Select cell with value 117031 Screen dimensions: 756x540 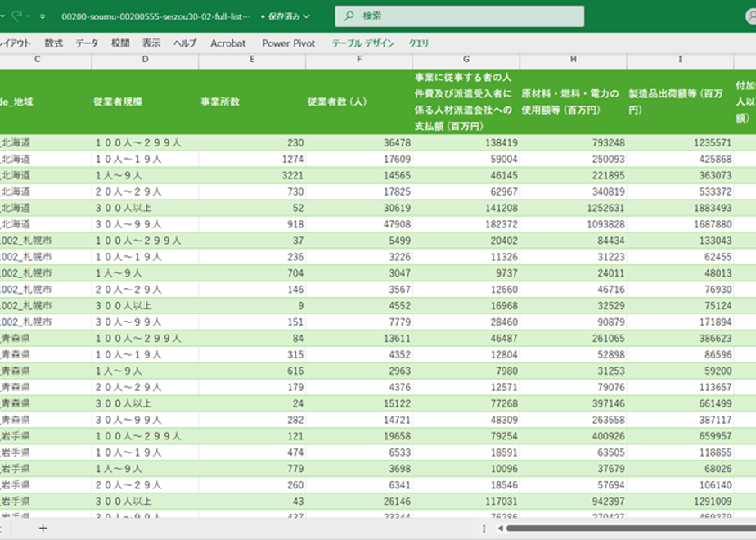(466, 502)
